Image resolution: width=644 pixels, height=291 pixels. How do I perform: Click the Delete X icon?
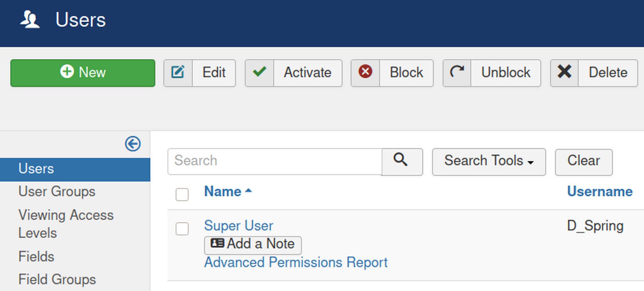click(564, 73)
